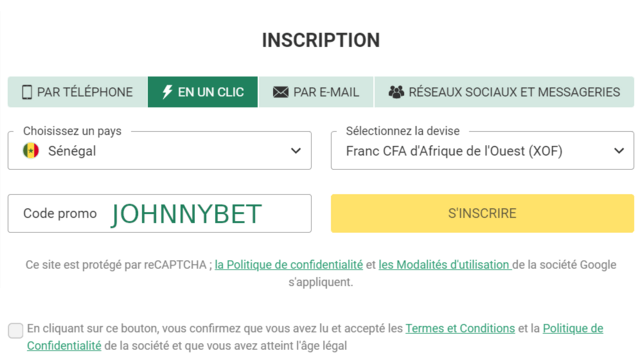Select the En un clic tab
Viewport: 640px width, 360px height.
coord(203,92)
